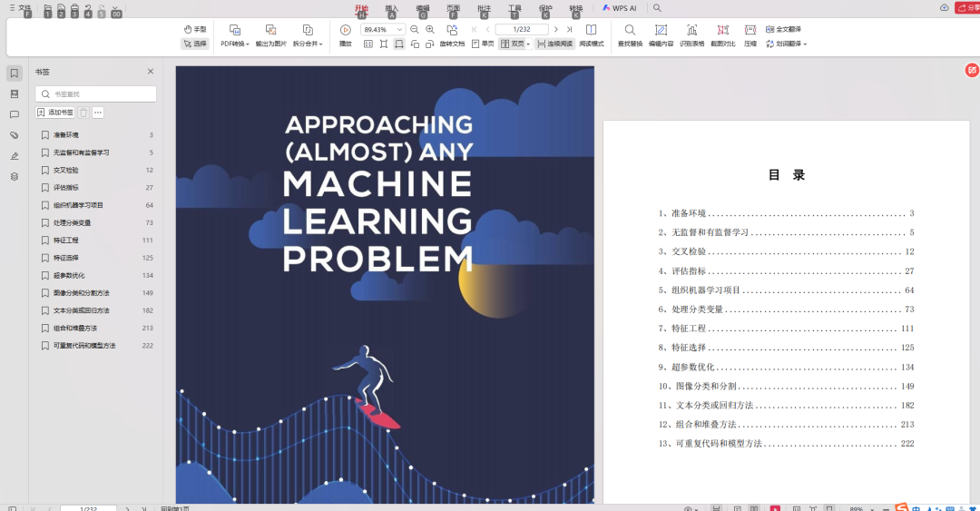Open bookmark 交叉检验

coord(65,170)
